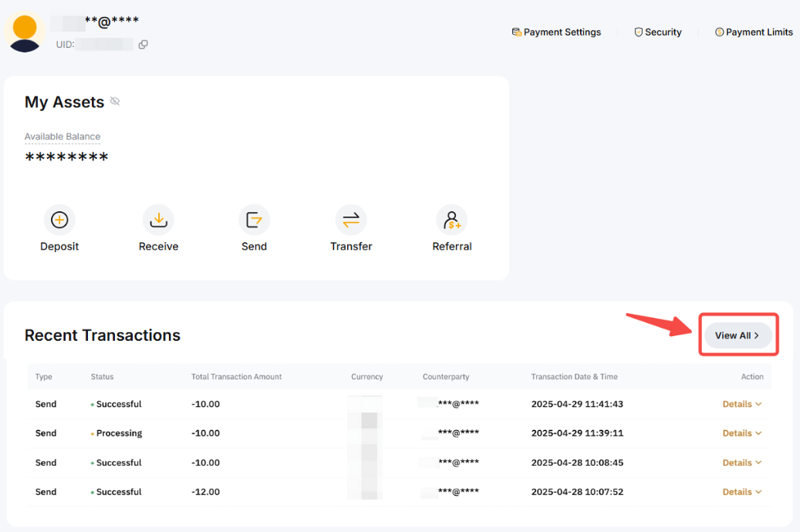The height and width of the screenshot is (532, 800).
Task: Click the Transaction Date & Time column header
Action: pyautogui.click(x=574, y=377)
